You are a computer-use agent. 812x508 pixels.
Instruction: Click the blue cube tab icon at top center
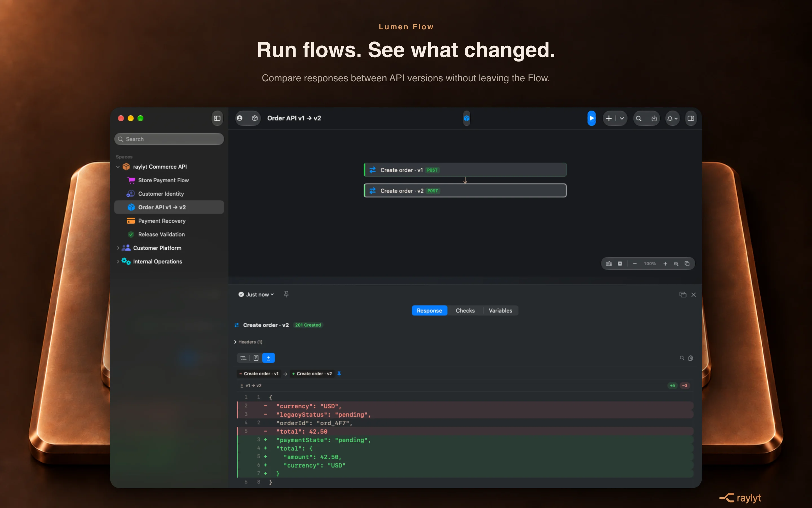click(466, 118)
